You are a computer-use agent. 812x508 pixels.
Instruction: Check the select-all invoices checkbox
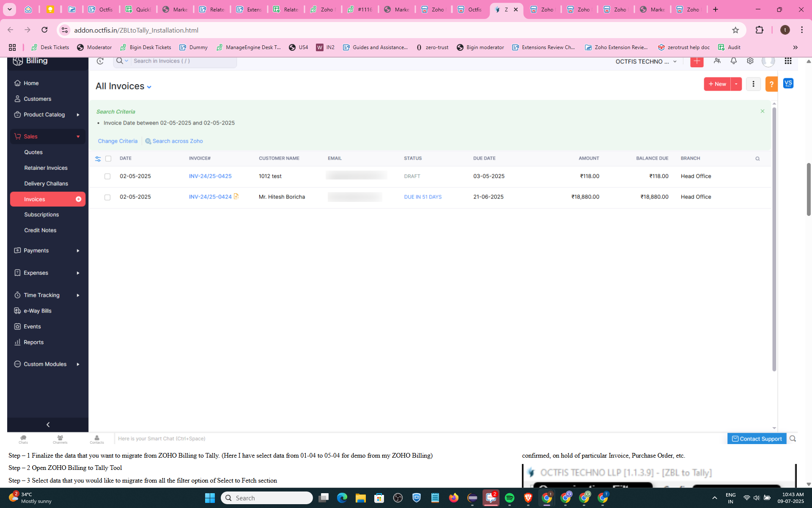pyautogui.click(x=108, y=159)
